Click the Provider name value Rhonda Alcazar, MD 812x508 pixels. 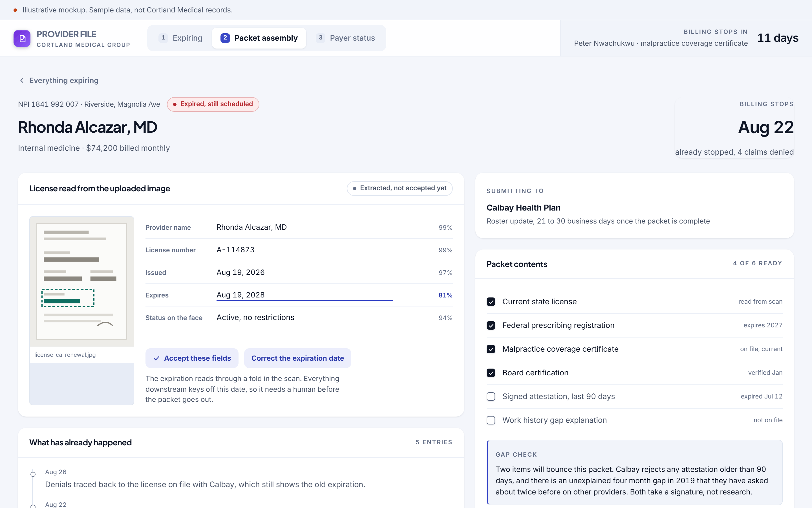coord(252,227)
